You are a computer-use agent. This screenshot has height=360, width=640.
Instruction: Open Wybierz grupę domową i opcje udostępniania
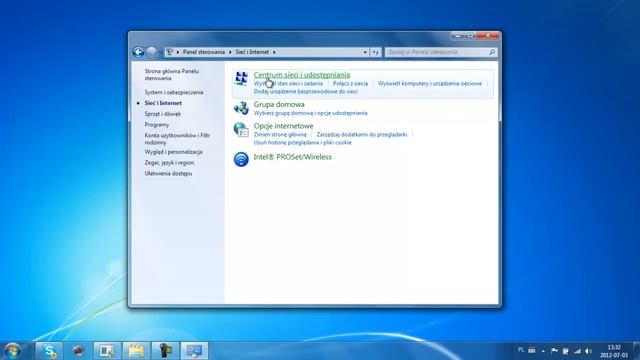point(310,113)
